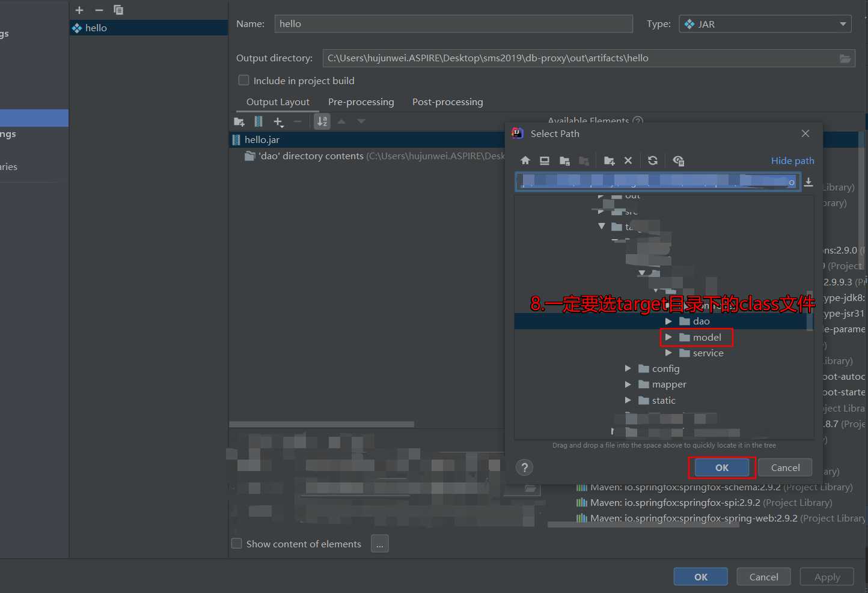
Task: Expand the model folder
Action: pos(668,338)
